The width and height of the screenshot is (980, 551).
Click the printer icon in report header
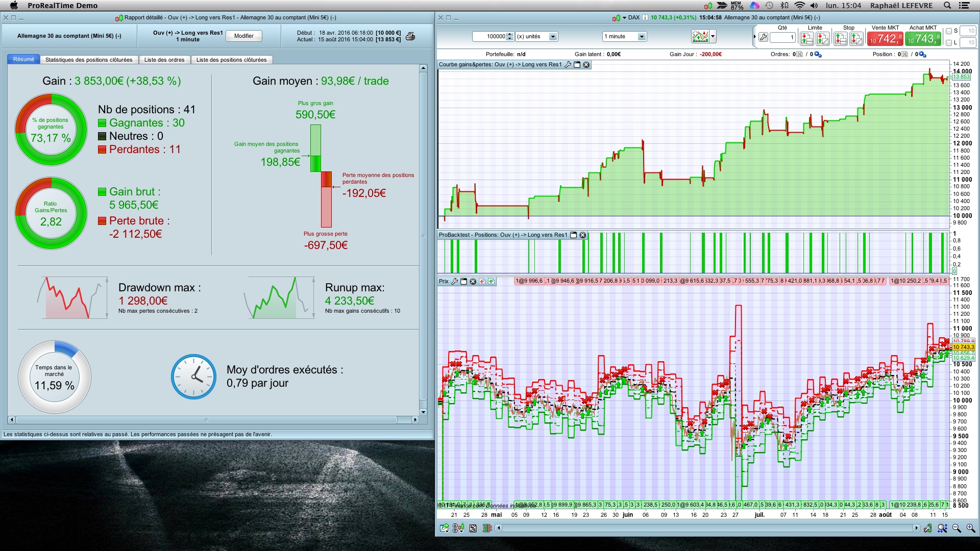[410, 36]
